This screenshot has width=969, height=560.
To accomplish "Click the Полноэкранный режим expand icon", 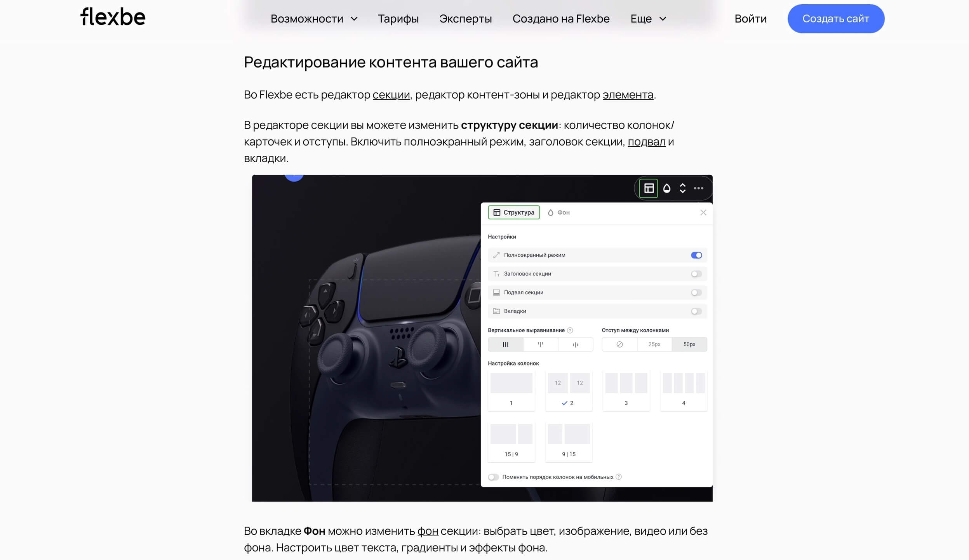I will coord(496,255).
